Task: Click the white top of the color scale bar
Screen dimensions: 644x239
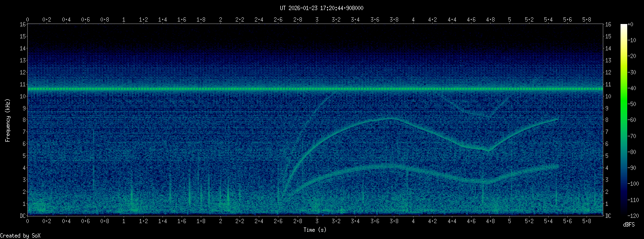Action: pos(623,26)
